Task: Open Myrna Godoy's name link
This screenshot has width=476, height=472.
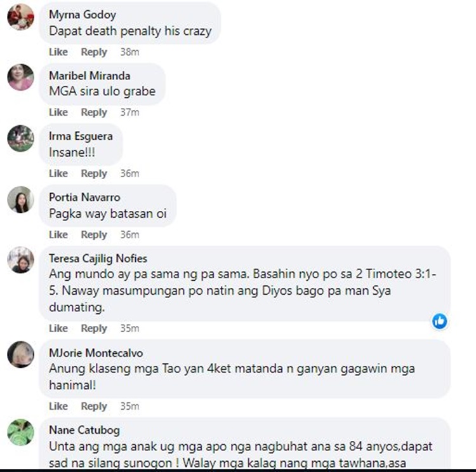Action: (83, 15)
